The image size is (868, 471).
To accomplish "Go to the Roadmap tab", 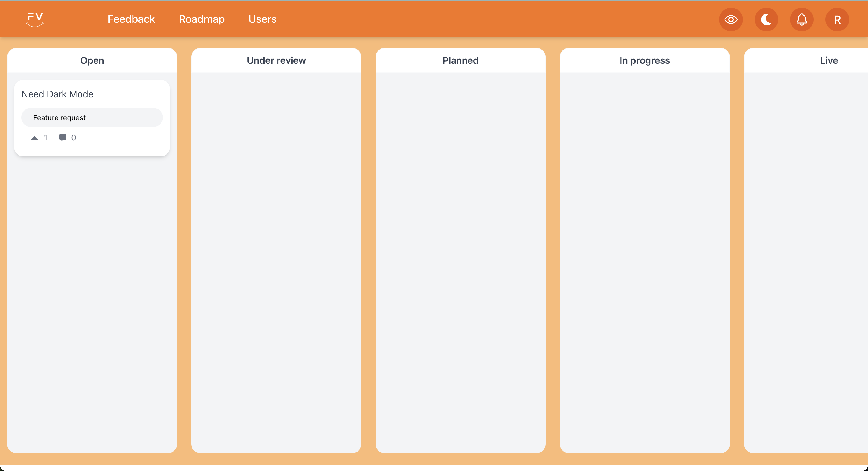I will point(201,19).
